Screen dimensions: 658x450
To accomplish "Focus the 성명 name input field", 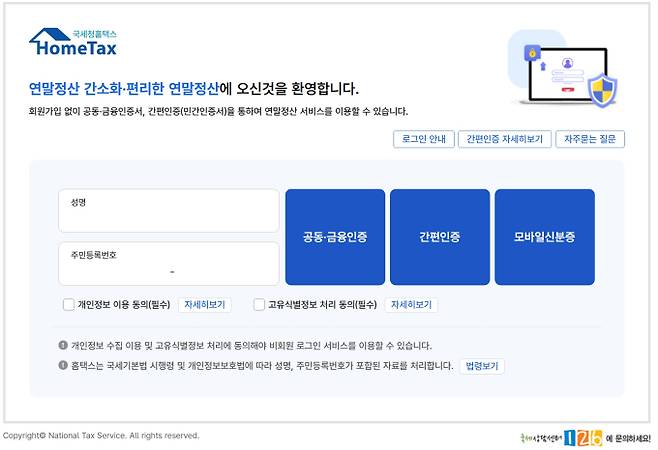I will tap(169, 211).
